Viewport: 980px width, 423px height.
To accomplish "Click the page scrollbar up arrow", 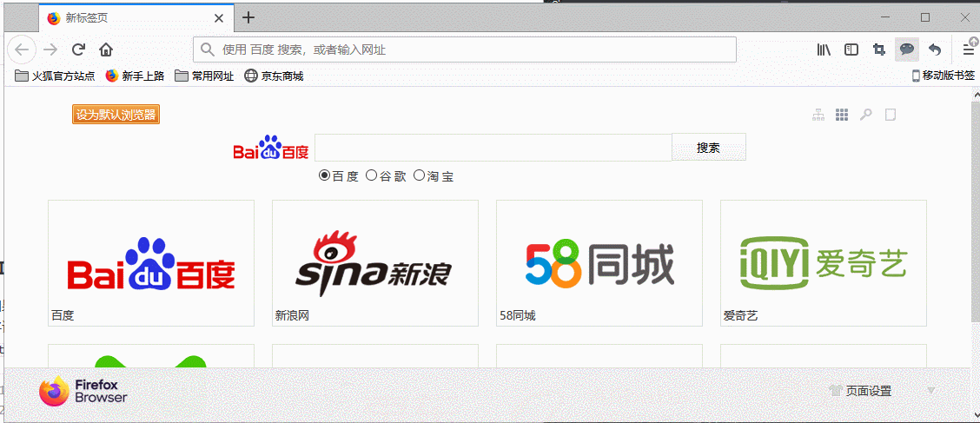I will [x=975, y=93].
